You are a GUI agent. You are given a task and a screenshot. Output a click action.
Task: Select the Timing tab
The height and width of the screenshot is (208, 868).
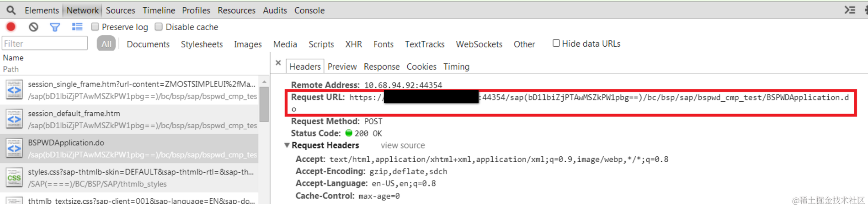pos(456,66)
